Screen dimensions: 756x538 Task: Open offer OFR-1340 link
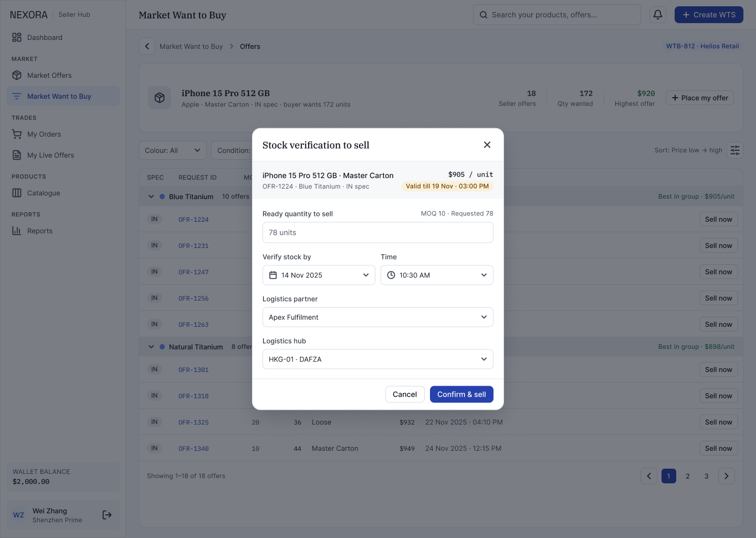pyautogui.click(x=194, y=449)
